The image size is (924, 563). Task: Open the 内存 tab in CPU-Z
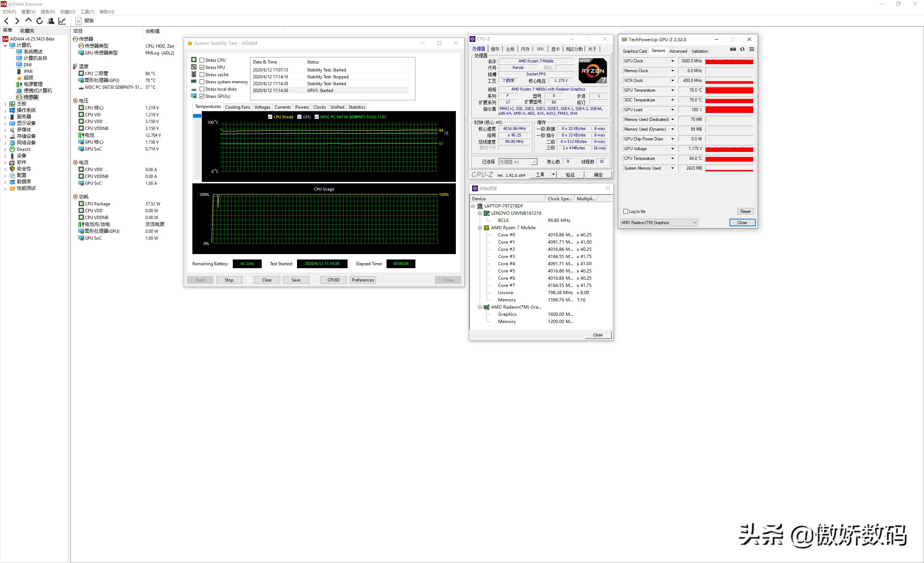click(x=525, y=49)
